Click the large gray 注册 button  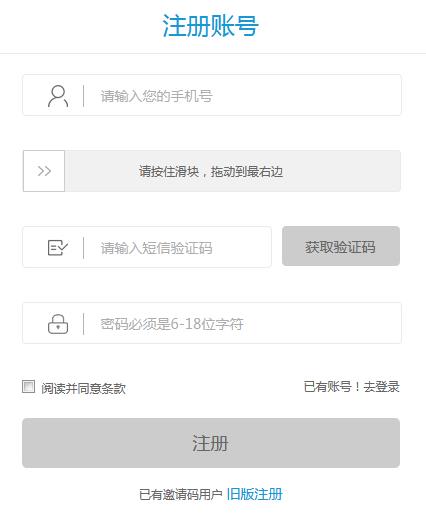click(211, 443)
